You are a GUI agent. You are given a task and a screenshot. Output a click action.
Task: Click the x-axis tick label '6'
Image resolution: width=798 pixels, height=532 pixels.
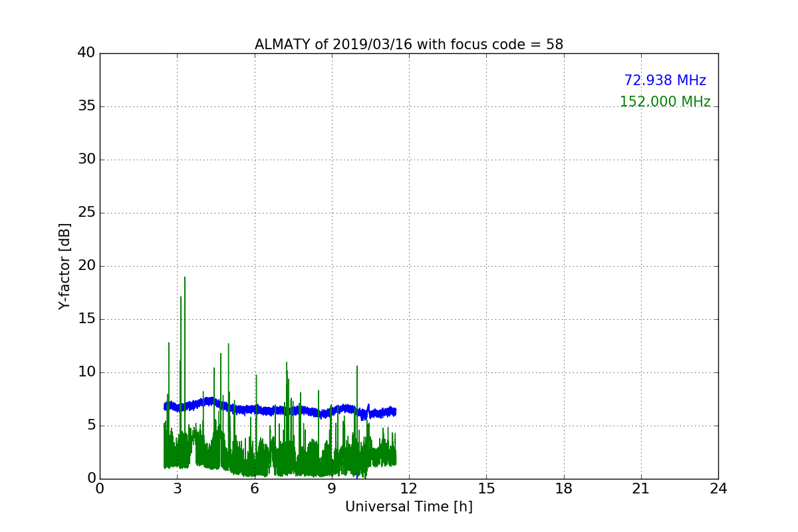pyautogui.click(x=255, y=489)
